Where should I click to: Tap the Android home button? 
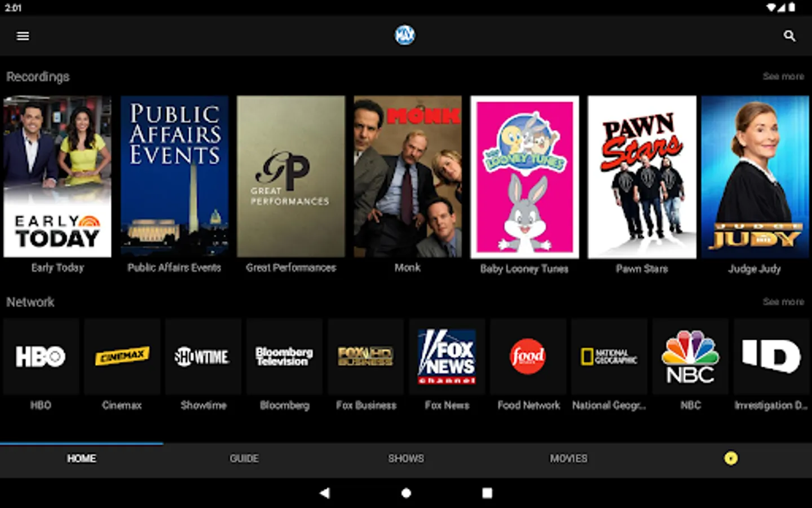tap(406, 493)
